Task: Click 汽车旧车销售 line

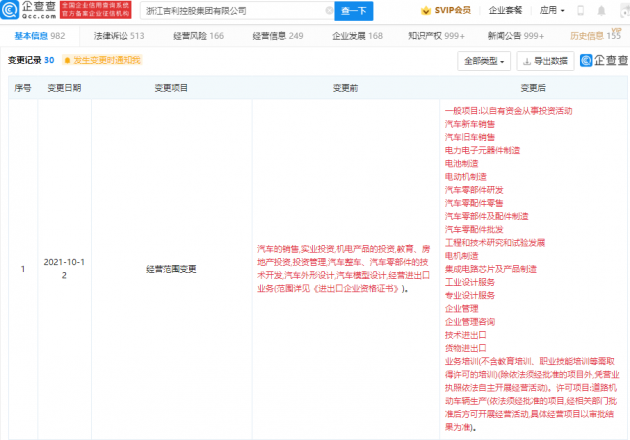Action: (470, 137)
